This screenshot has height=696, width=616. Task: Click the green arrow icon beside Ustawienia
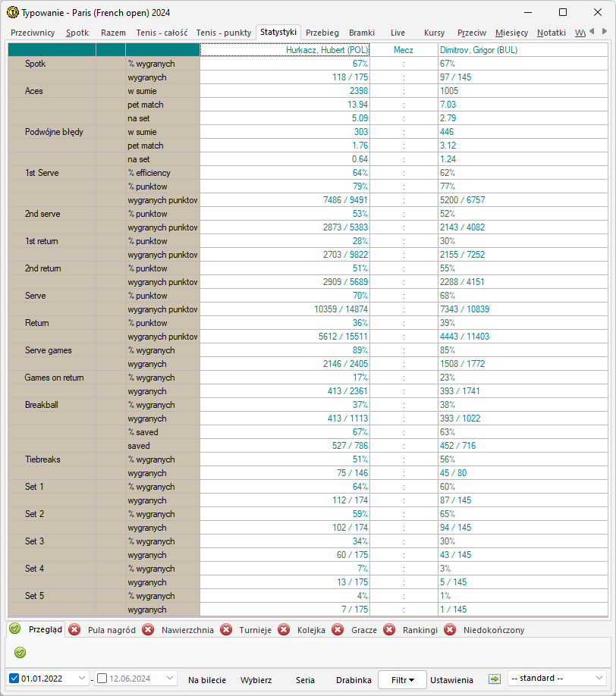pos(495,679)
